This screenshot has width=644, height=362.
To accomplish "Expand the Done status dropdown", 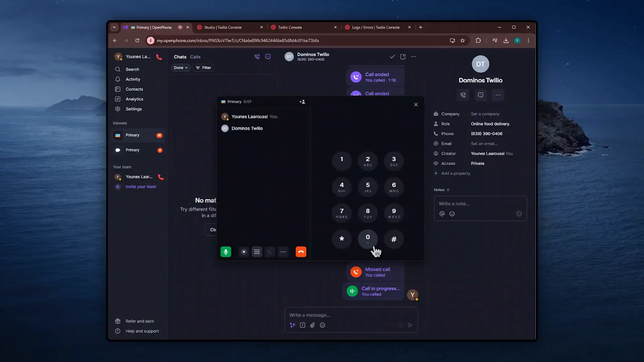I will coord(181,68).
